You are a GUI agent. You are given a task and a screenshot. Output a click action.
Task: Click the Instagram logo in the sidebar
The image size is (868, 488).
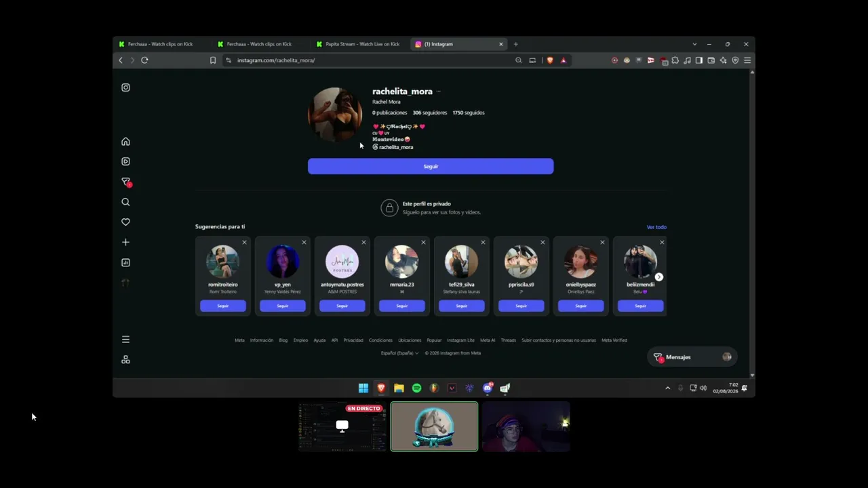[125, 87]
